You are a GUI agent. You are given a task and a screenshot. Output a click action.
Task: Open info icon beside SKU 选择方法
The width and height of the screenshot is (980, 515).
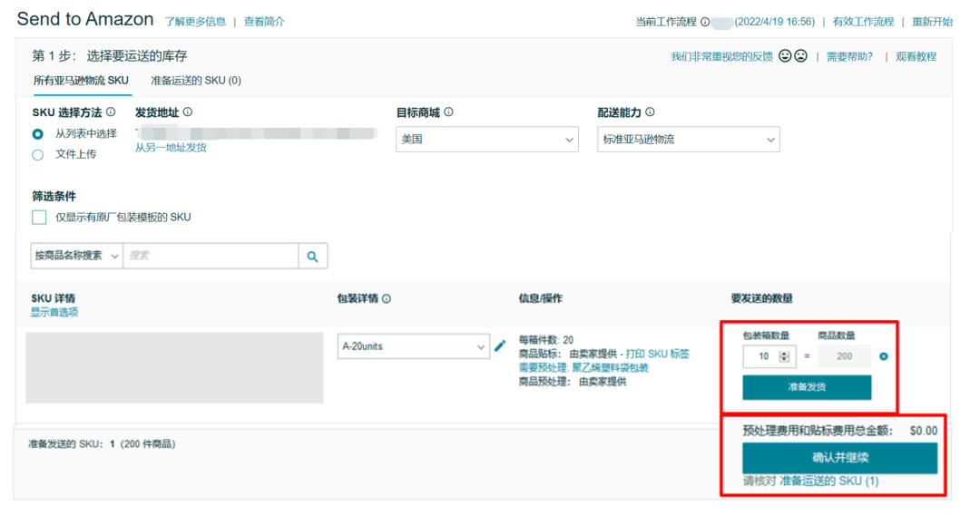(111, 112)
